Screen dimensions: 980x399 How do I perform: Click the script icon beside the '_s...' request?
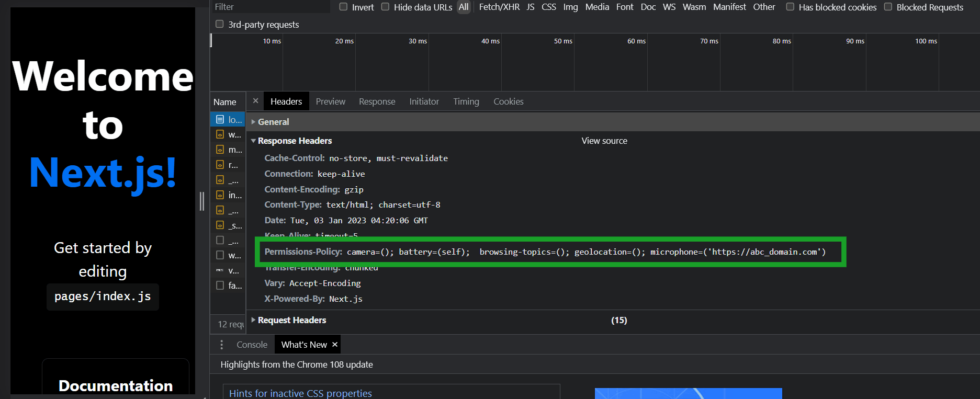tap(220, 225)
